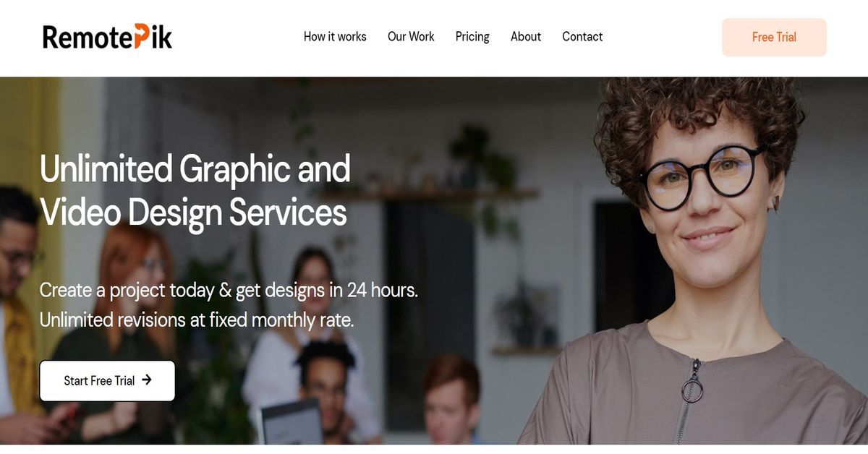
Task: Open the Pricing menu item
Action: [472, 37]
